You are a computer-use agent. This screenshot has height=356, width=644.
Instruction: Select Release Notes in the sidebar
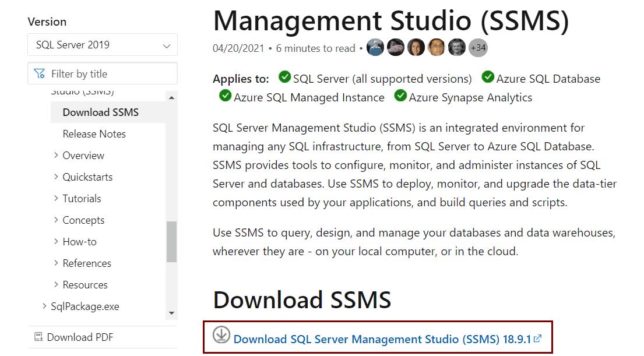pyautogui.click(x=94, y=134)
